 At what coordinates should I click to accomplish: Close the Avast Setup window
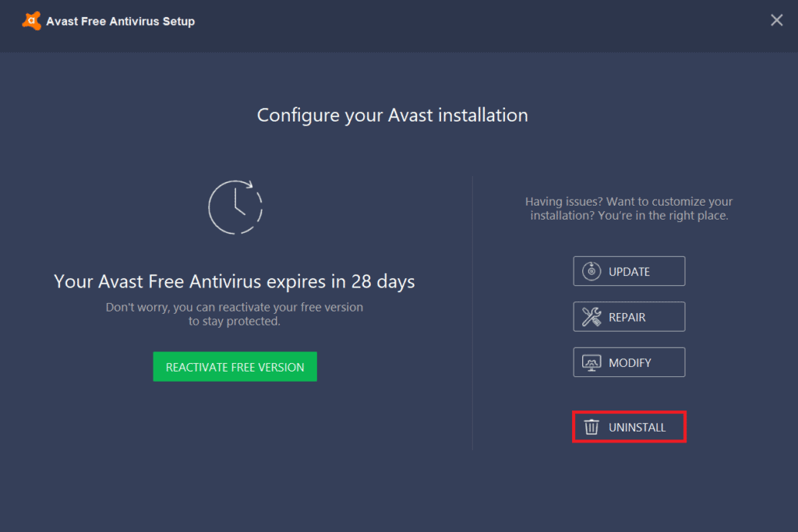click(776, 20)
